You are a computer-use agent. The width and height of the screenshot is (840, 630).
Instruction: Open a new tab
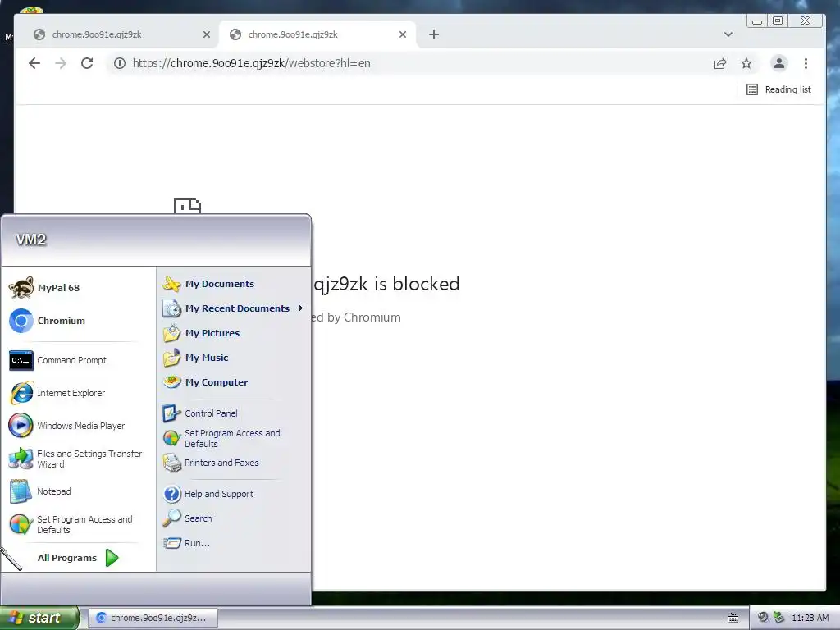tap(434, 34)
